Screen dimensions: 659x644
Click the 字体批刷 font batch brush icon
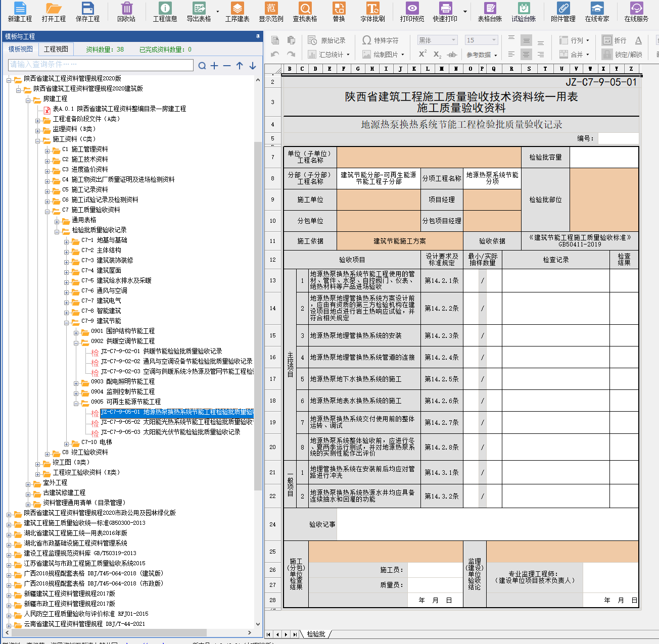click(x=372, y=12)
